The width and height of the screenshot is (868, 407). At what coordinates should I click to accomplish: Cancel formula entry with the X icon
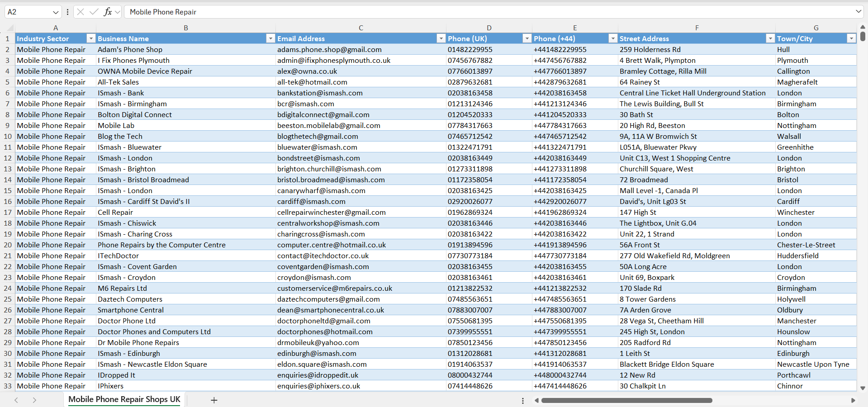tap(81, 12)
